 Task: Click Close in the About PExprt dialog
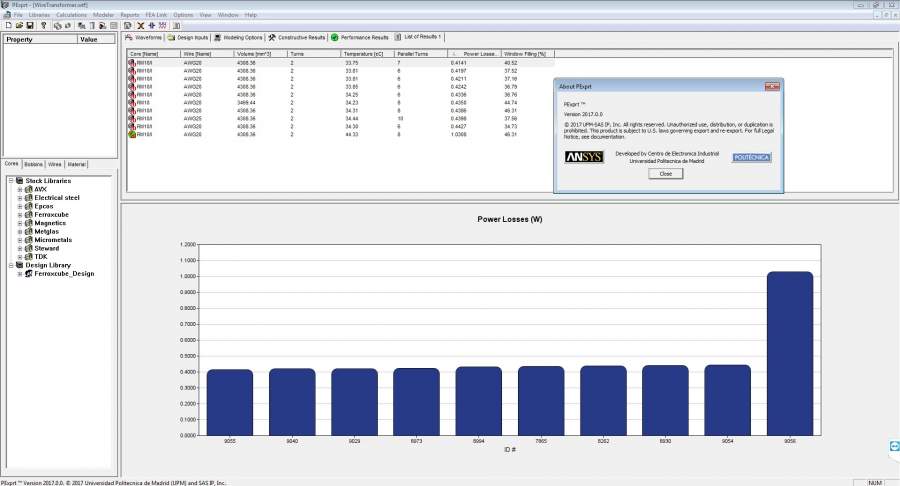point(665,174)
